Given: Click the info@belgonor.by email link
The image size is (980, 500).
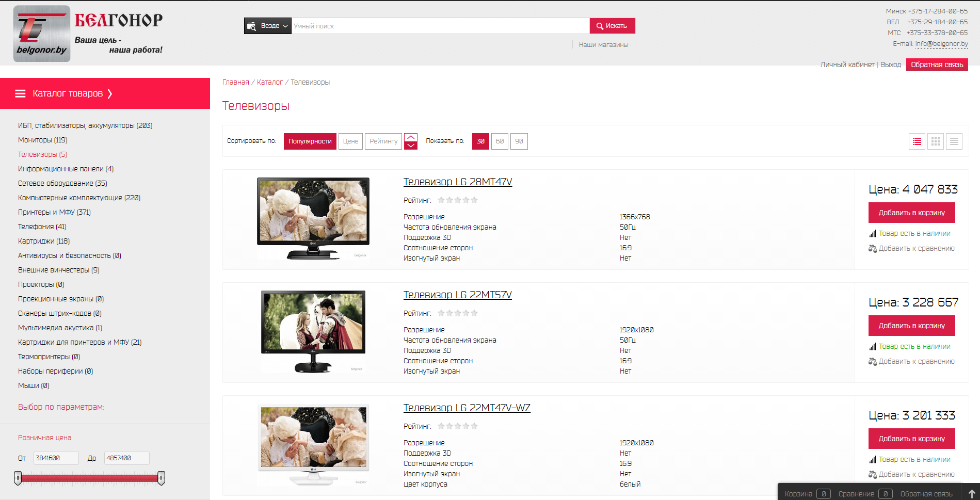Looking at the screenshot, I should pyautogui.click(x=942, y=44).
